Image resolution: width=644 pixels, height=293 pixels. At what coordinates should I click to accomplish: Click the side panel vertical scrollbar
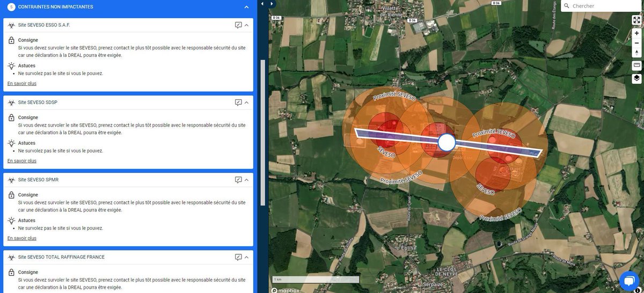(x=262, y=132)
